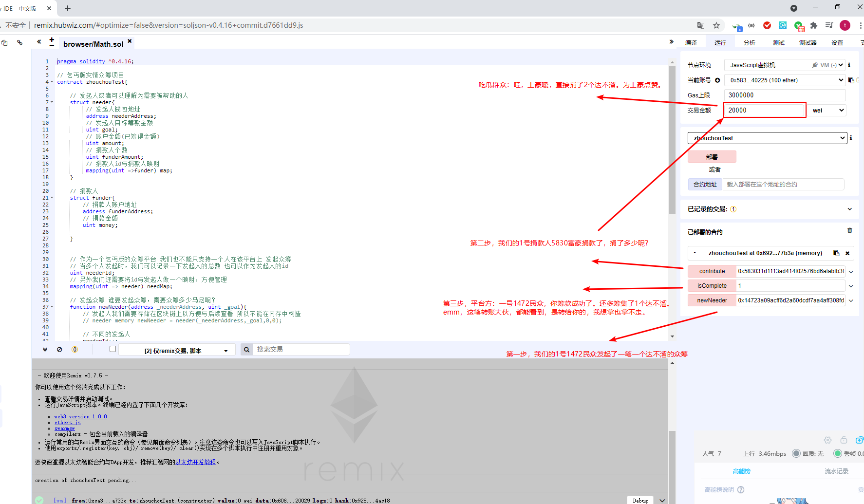Switch to the 分析 (analysis) tab
864x504 pixels.
tap(750, 43)
